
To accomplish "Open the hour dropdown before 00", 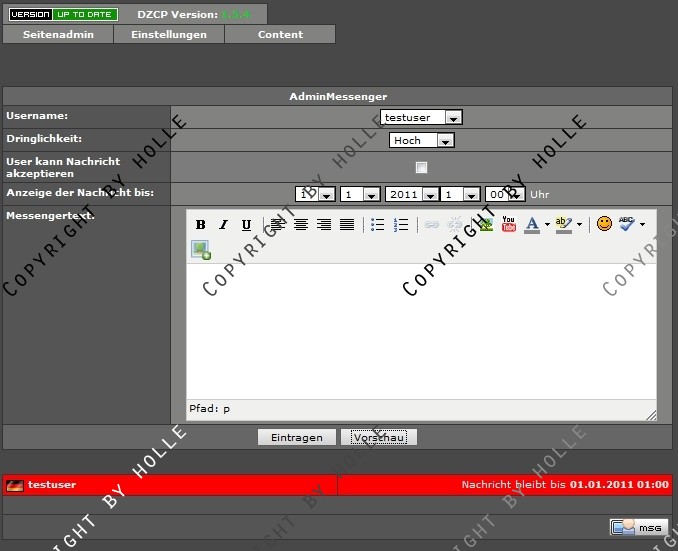I will point(461,194).
